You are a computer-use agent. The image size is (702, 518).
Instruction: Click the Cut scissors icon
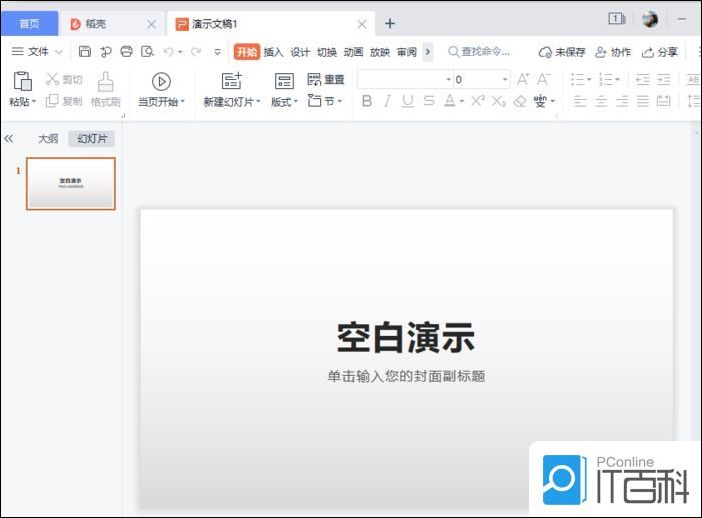pyautogui.click(x=52, y=79)
